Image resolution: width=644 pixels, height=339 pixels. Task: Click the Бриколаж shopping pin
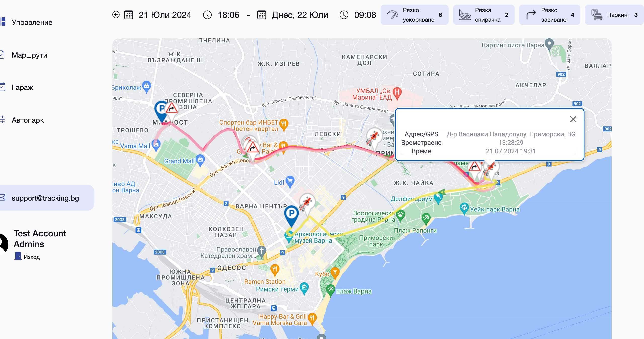(146, 87)
